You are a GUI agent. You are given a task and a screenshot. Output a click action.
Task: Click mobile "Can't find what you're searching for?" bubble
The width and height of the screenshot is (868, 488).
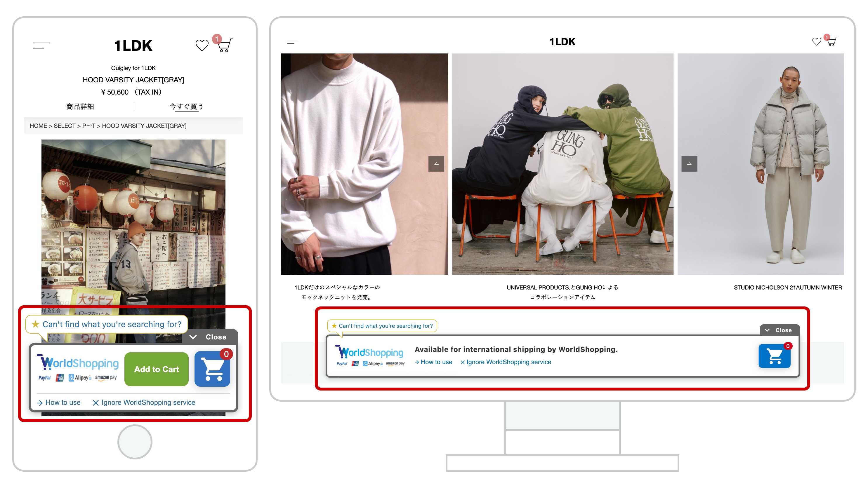click(x=107, y=324)
